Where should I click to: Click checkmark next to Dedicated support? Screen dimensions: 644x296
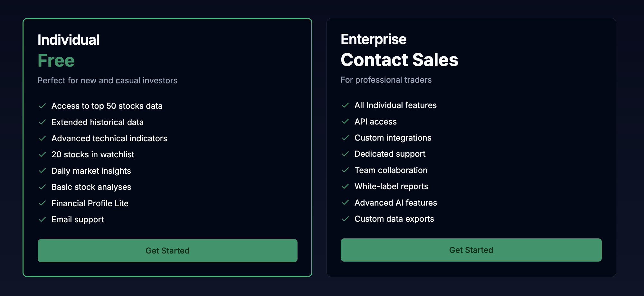(x=345, y=154)
